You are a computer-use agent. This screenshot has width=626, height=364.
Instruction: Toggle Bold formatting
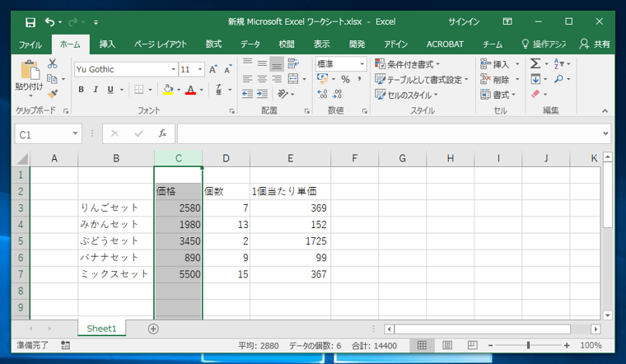pos(81,90)
